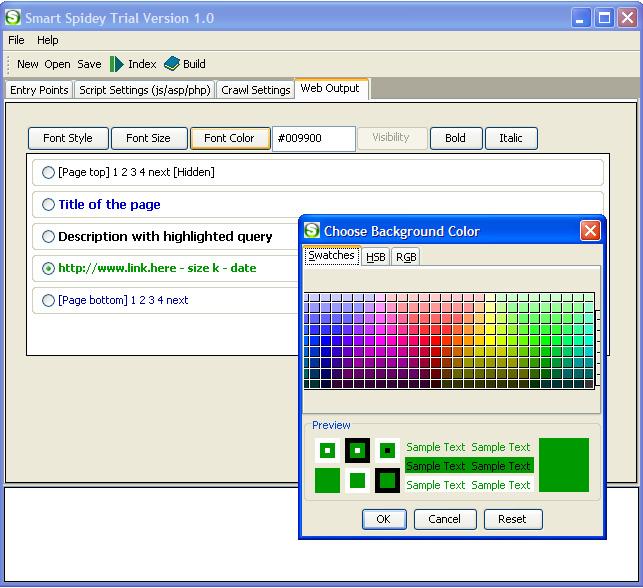
Task: Click New in the toolbar
Action: point(28,64)
